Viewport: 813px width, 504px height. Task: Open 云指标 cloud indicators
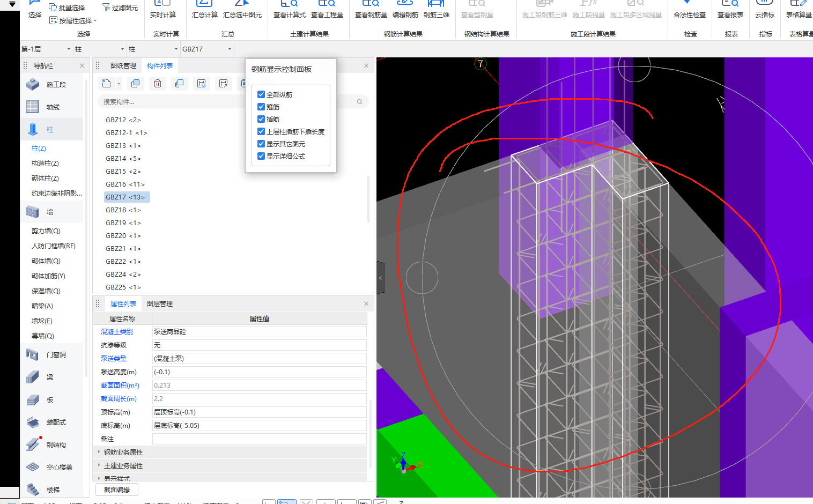[x=765, y=10]
